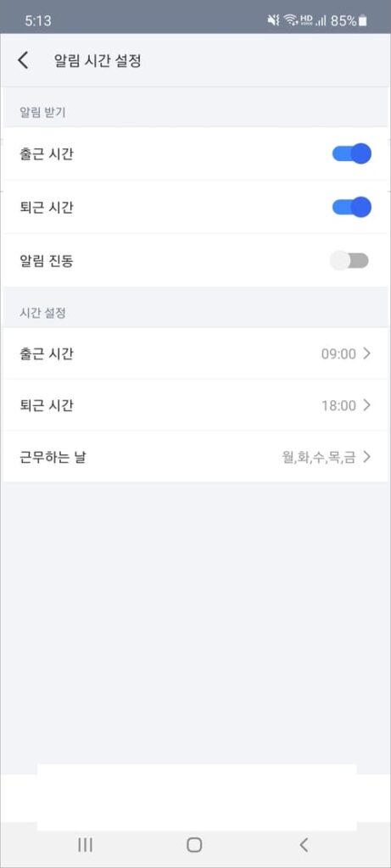
Task: Tap the 알림 시간 설정 page title
Action: [x=98, y=60]
